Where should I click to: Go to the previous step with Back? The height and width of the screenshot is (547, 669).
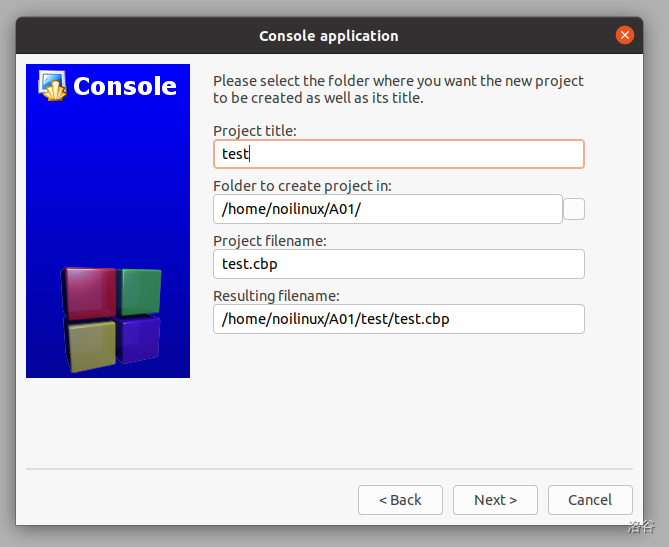pyautogui.click(x=400, y=500)
